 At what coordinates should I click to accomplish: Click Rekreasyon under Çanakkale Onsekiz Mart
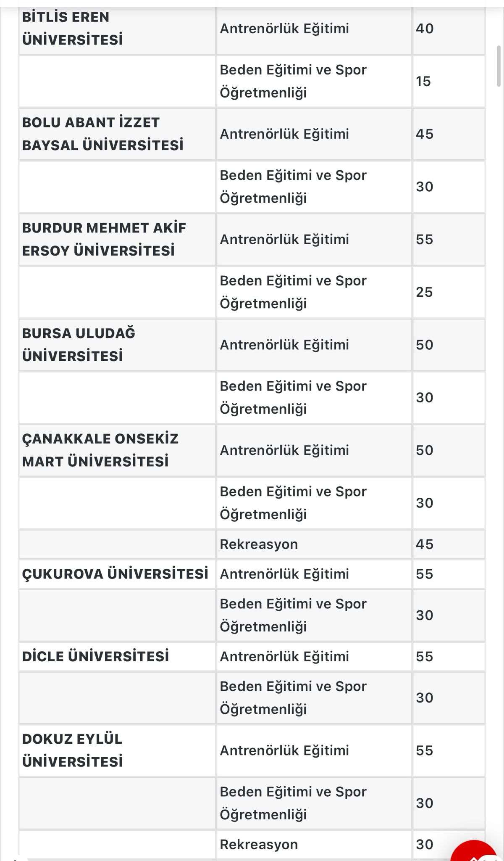pos(259,544)
